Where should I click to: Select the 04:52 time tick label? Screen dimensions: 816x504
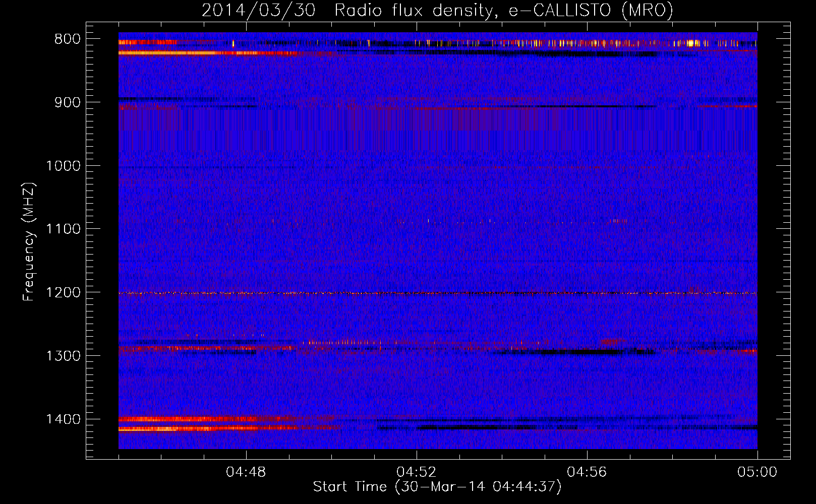[417, 472]
